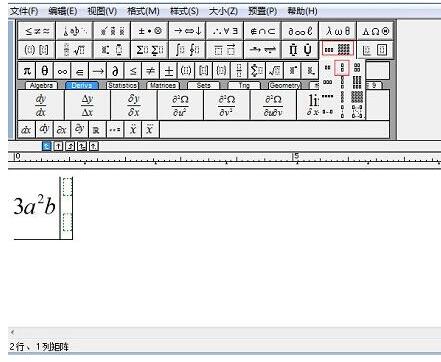Image resolution: width=441 pixels, height=362 pixels.
Task: Click the horizontal scrollbar left arrow
Action: 13,332
